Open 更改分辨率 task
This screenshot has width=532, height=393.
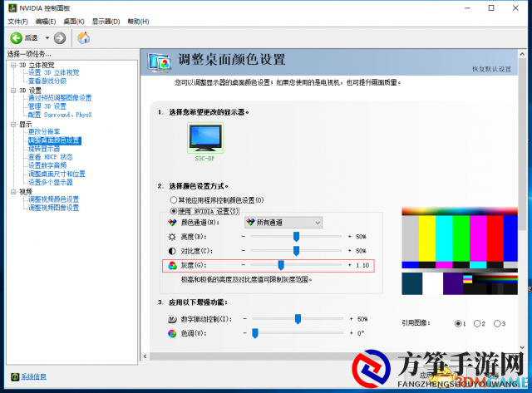(x=44, y=131)
